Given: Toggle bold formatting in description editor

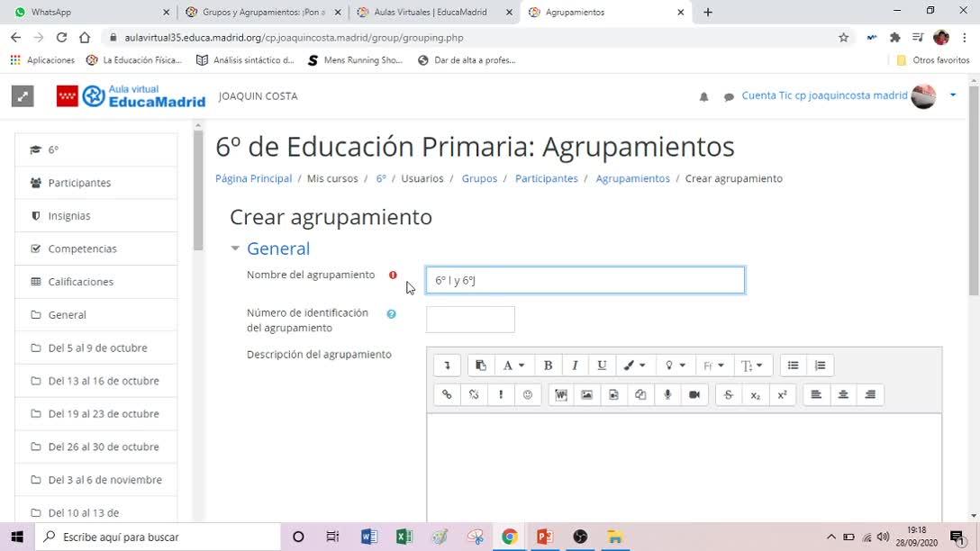Looking at the screenshot, I should coord(549,366).
